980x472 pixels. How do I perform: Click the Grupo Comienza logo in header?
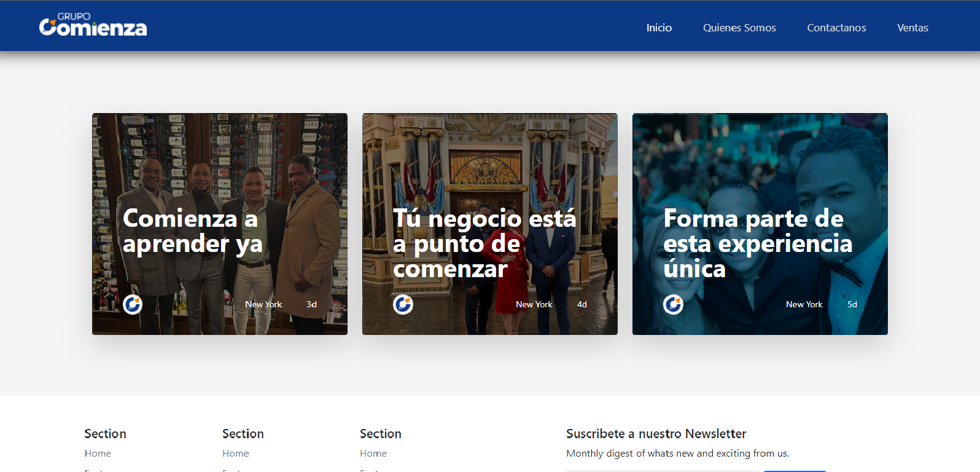(x=93, y=25)
